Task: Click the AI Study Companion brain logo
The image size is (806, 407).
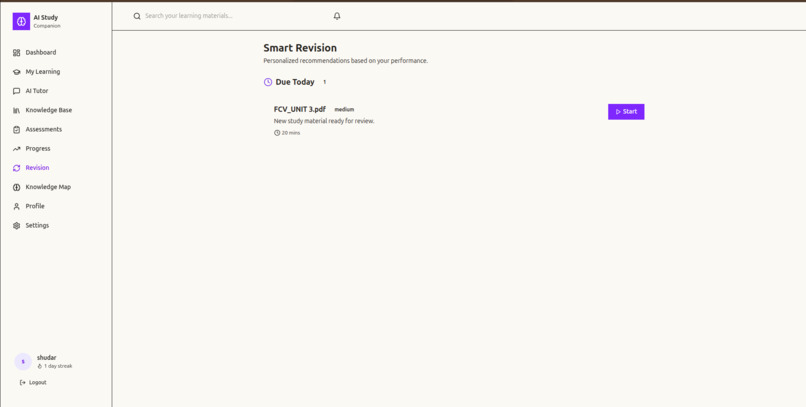Action: [21, 22]
